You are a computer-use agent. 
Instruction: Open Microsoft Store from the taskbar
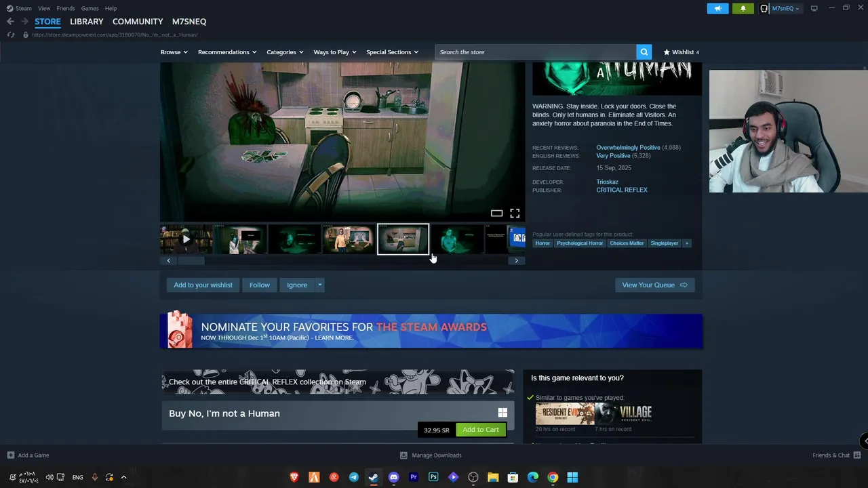coord(513,477)
